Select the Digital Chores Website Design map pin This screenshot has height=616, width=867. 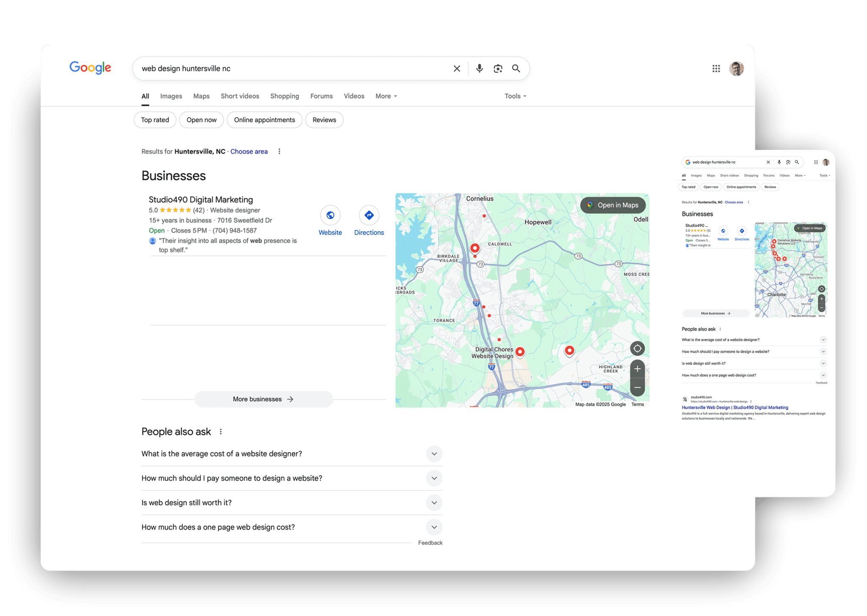(x=520, y=352)
